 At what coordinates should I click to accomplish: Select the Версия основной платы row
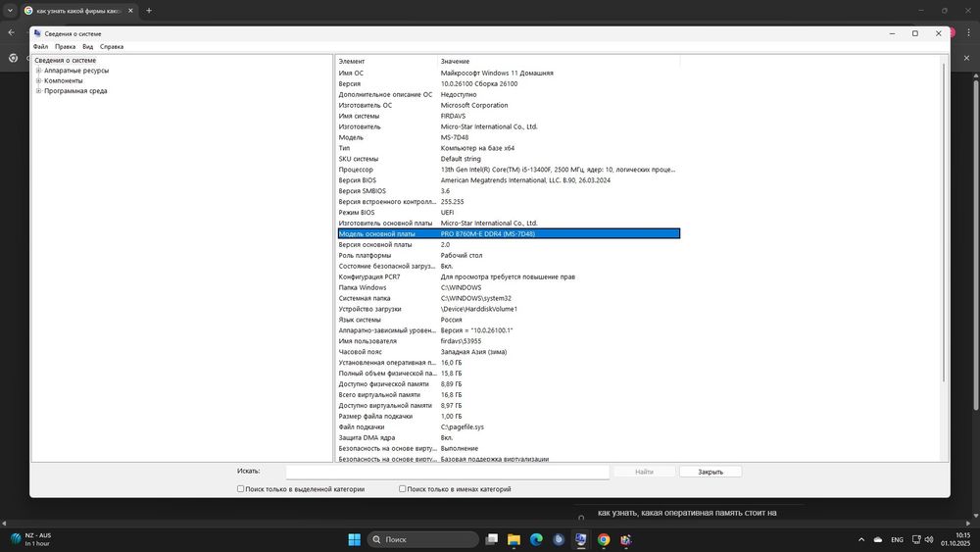(x=508, y=244)
